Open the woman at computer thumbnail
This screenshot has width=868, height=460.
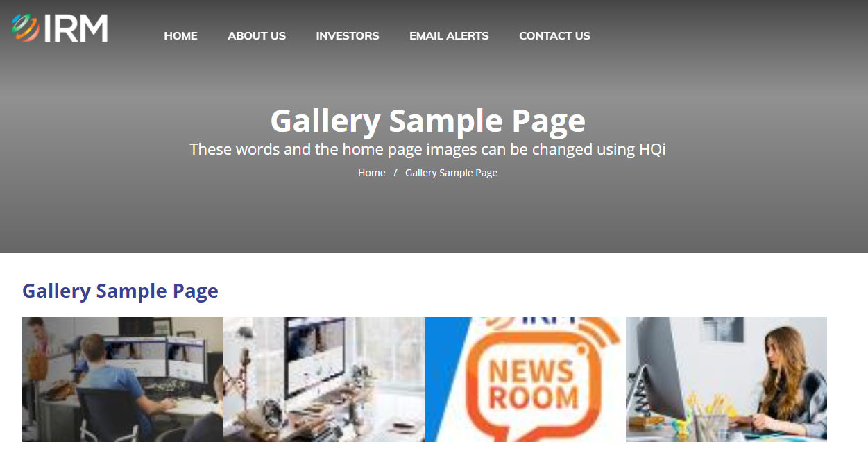726,380
